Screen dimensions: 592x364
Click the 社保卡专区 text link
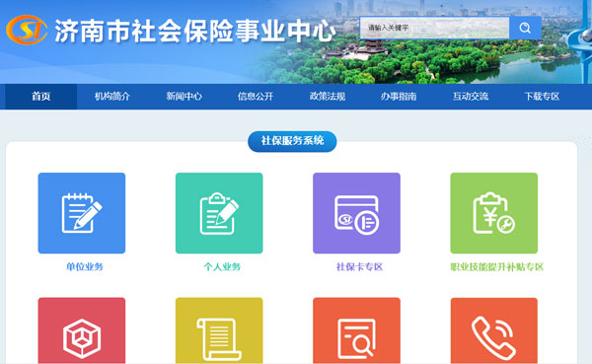point(359,267)
